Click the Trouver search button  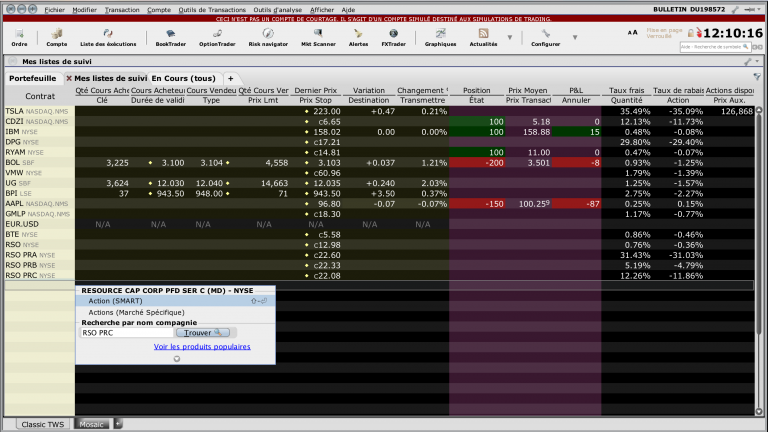click(x=203, y=333)
